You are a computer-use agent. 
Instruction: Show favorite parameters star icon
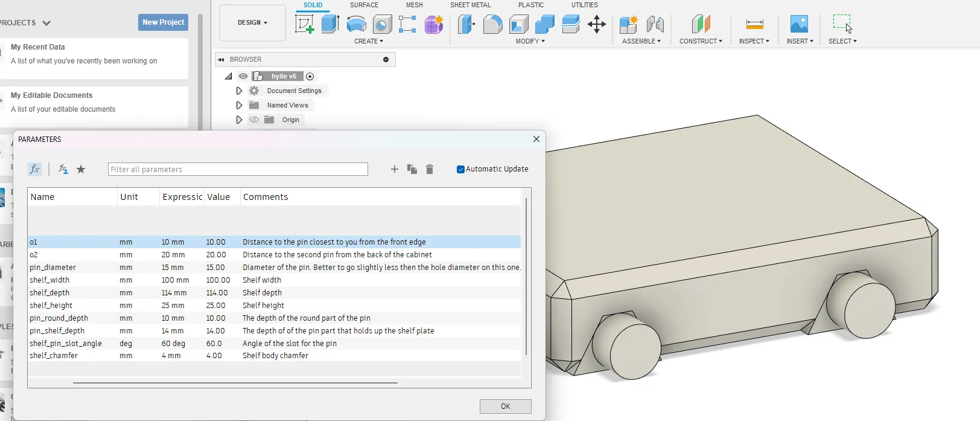tap(81, 170)
